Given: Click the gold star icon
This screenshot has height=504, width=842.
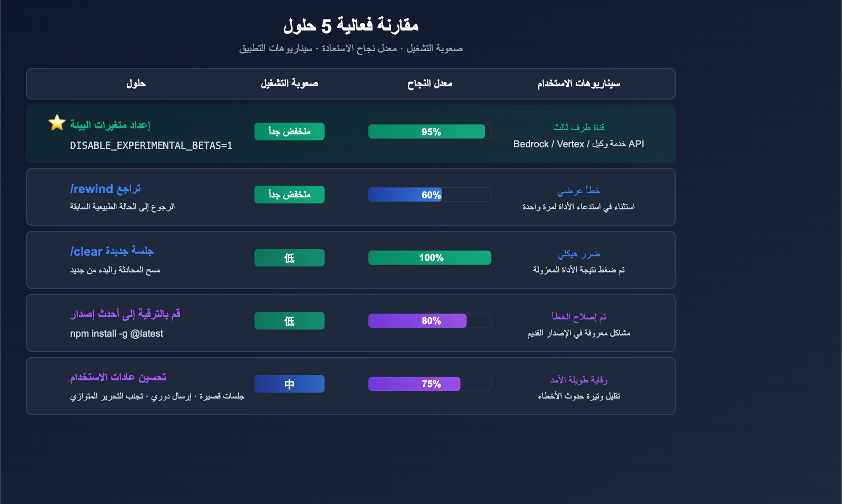Looking at the screenshot, I should [57, 123].
